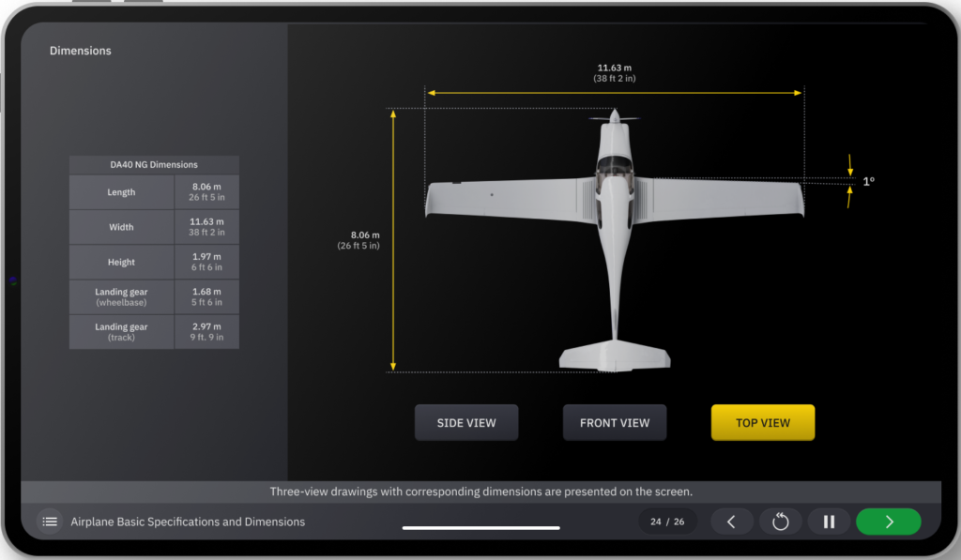This screenshot has width=961, height=560.
Task: Click the Airplane Basic Specifications and Dimensions title
Action: point(188,522)
